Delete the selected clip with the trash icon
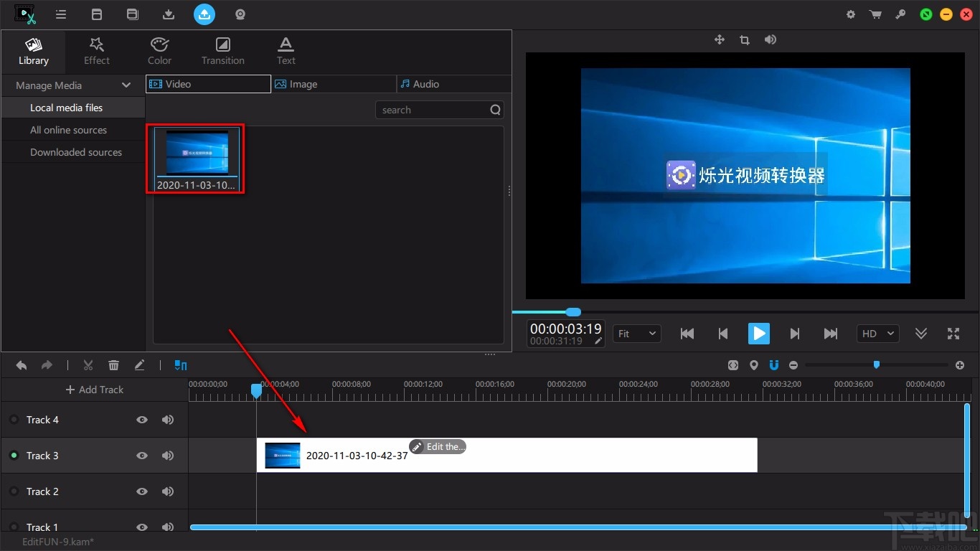The image size is (980, 551). pos(113,365)
